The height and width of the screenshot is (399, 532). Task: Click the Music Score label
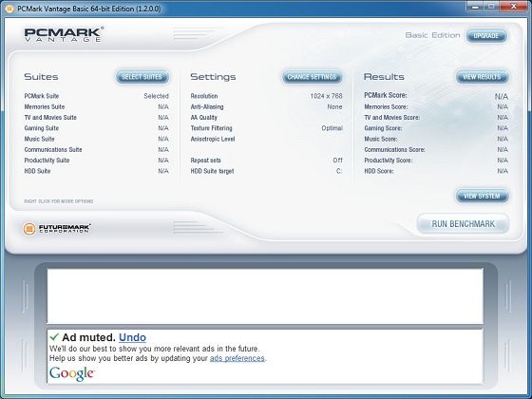pyautogui.click(x=381, y=139)
